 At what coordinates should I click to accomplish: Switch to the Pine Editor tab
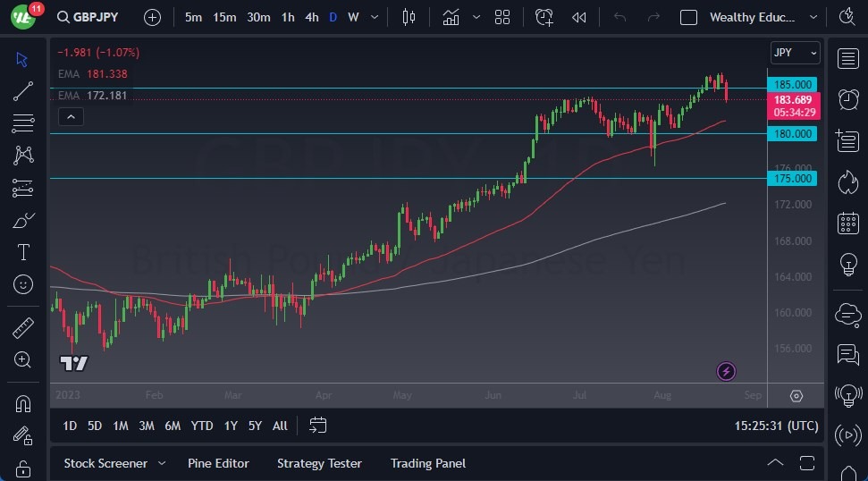(218, 463)
